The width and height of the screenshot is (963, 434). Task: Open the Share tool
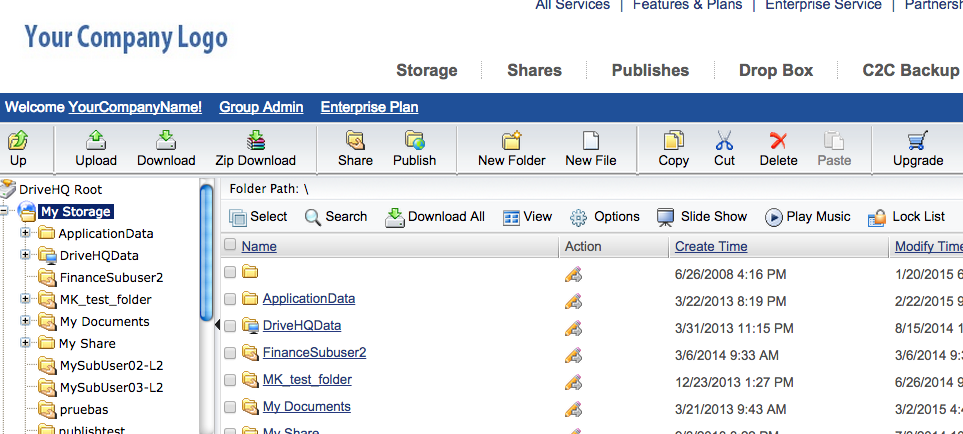pyautogui.click(x=355, y=142)
